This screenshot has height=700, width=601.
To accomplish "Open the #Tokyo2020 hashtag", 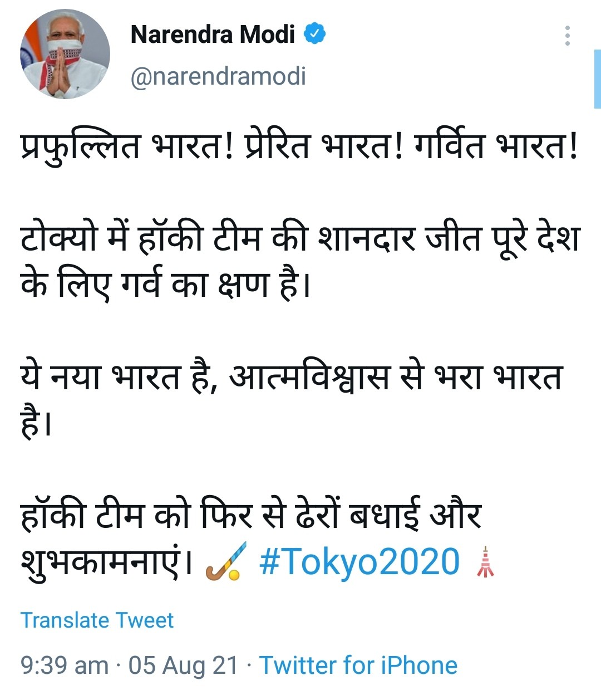I will click(x=359, y=562).
